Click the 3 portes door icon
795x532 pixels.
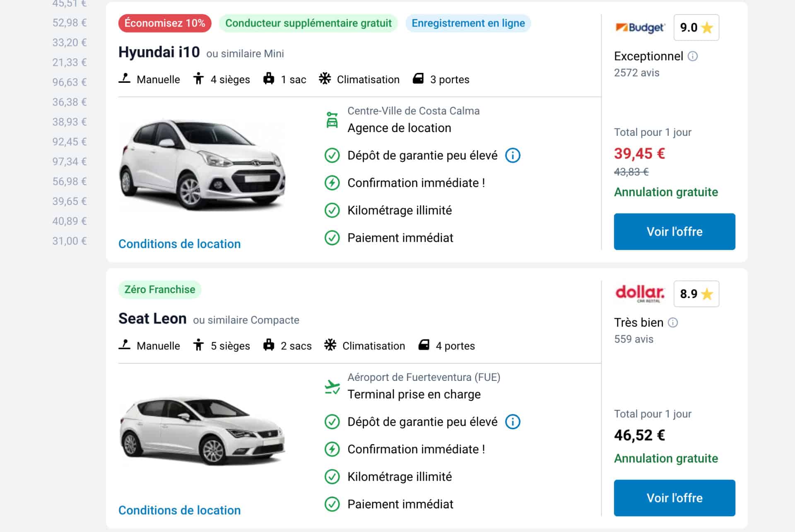[x=419, y=79]
